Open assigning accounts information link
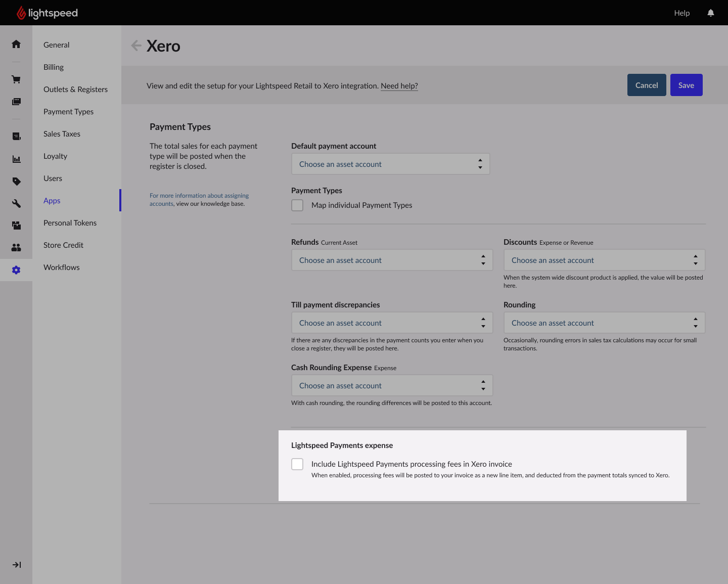Viewport: 728px width, 584px height. click(199, 200)
